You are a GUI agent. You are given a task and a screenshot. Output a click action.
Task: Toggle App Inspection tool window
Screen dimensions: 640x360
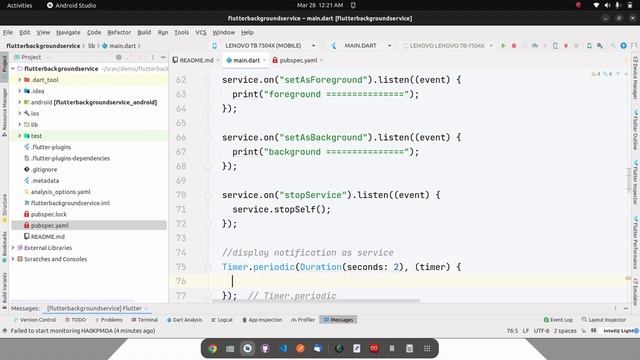pyautogui.click(x=262, y=320)
